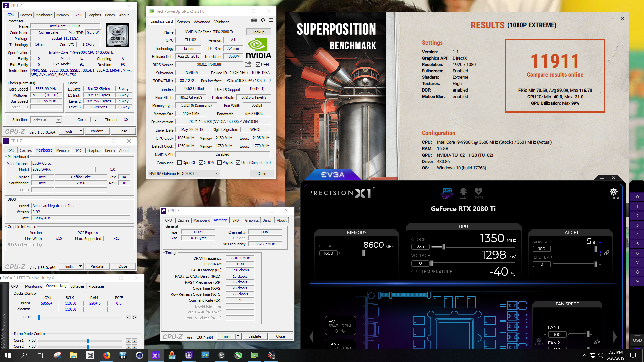
Task: Expand Tools dropdown arrow in Mainboard CPU-Z window
Action: point(80,266)
